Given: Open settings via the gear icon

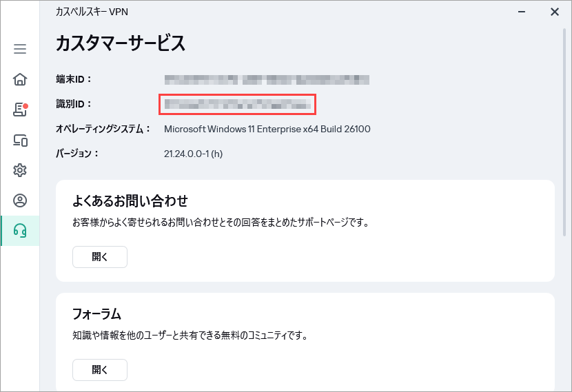Looking at the screenshot, I should point(20,170).
